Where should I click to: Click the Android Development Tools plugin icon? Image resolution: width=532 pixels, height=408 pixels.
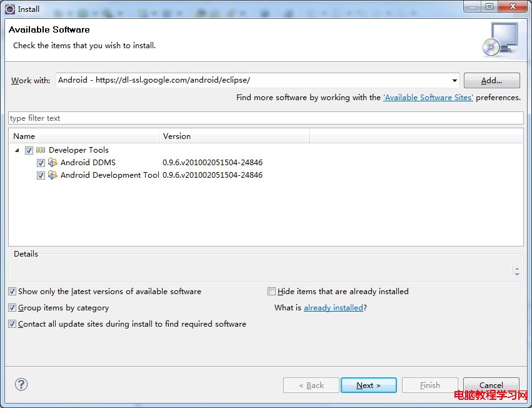point(53,175)
